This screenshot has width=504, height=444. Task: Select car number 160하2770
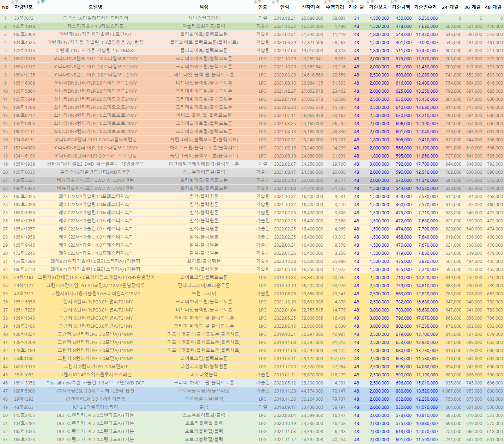pyautogui.click(x=24, y=269)
